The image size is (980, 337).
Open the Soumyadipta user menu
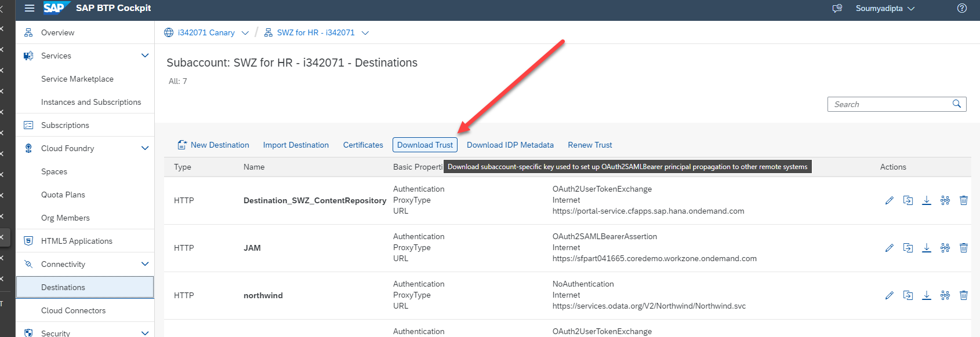click(x=885, y=8)
